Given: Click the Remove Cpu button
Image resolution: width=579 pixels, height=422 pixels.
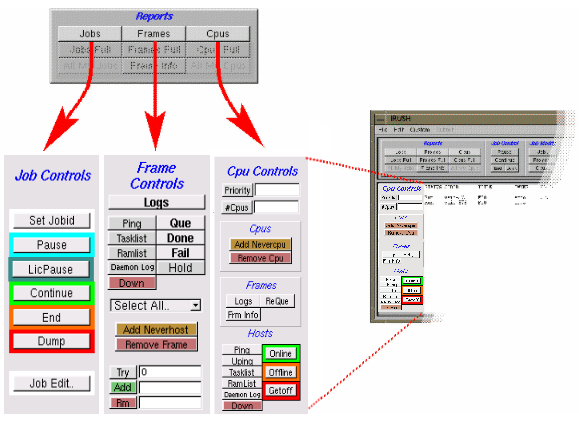Looking at the screenshot, I should [261, 258].
